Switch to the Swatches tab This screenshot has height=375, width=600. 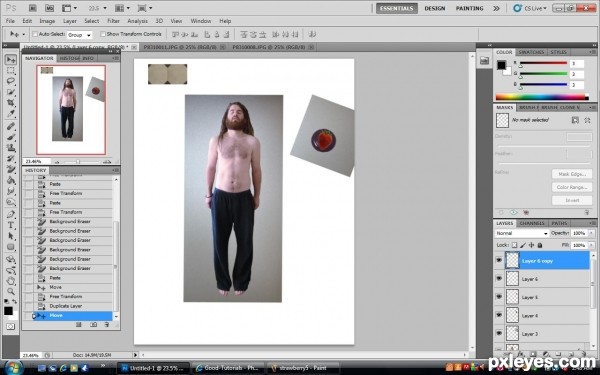click(x=531, y=52)
